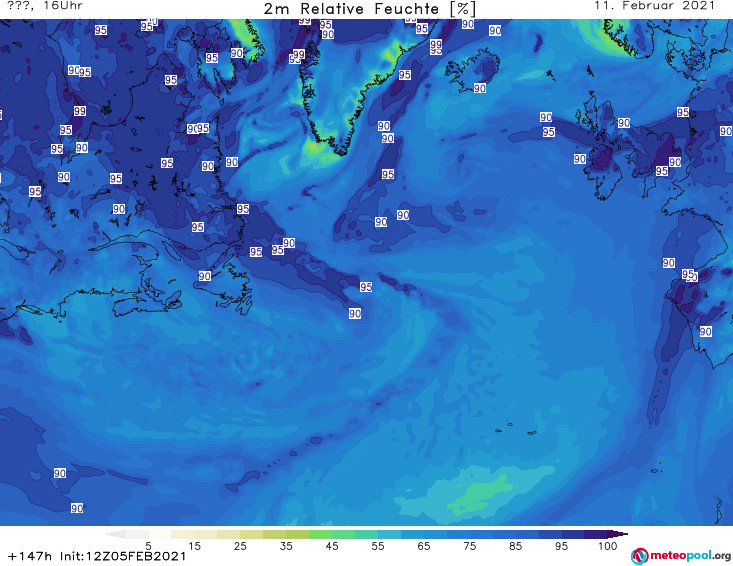Screen dimensions: 733x566
Task: Pick the dark purple arrow end of colorbar
Action: point(620,534)
